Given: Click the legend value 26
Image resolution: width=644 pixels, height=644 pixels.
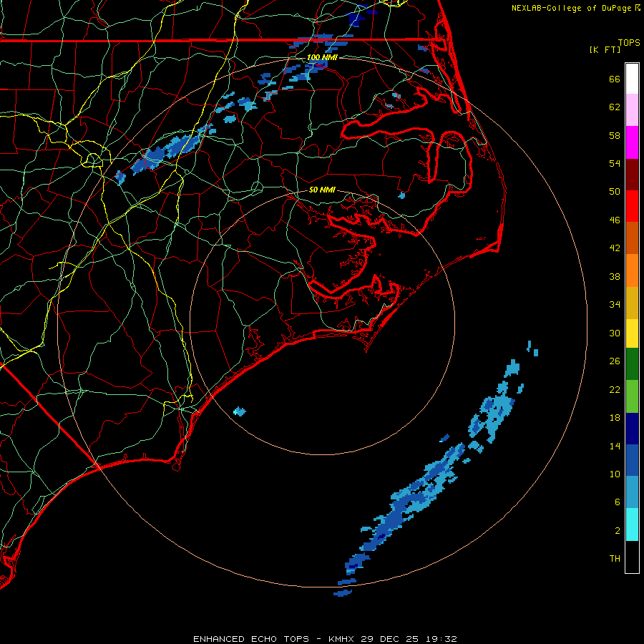Looking at the screenshot, I should [x=615, y=361].
